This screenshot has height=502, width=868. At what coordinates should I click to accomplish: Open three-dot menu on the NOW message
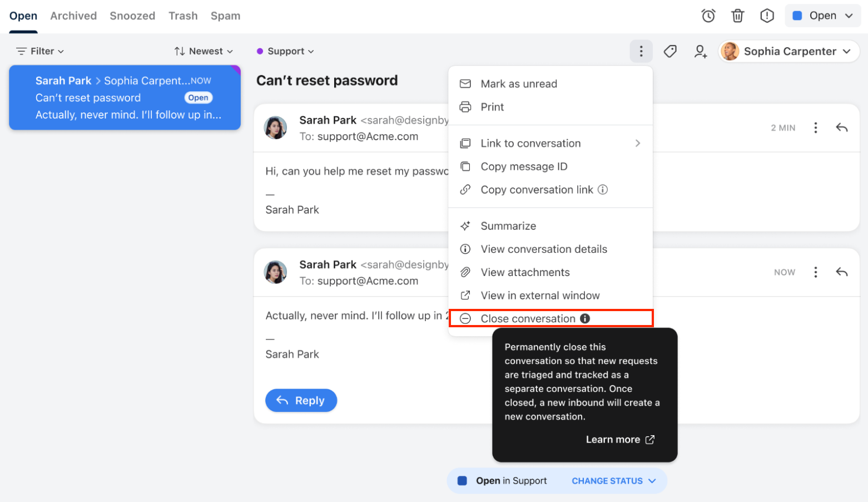pyautogui.click(x=815, y=272)
